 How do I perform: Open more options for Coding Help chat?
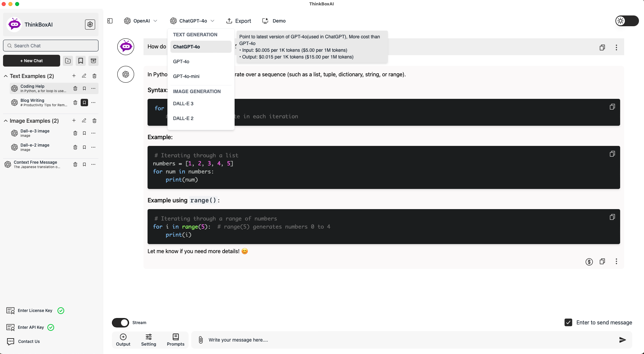pyautogui.click(x=93, y=88)
